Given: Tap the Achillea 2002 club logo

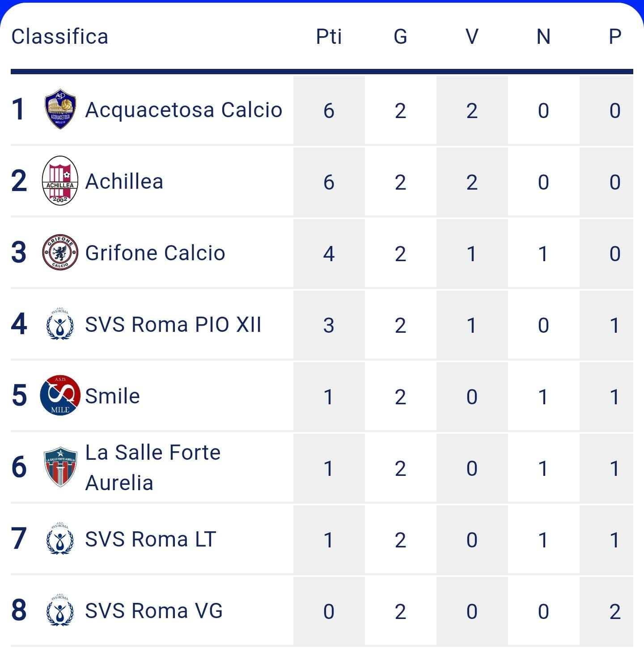Looking at the screenshot, I should (60, 181).
